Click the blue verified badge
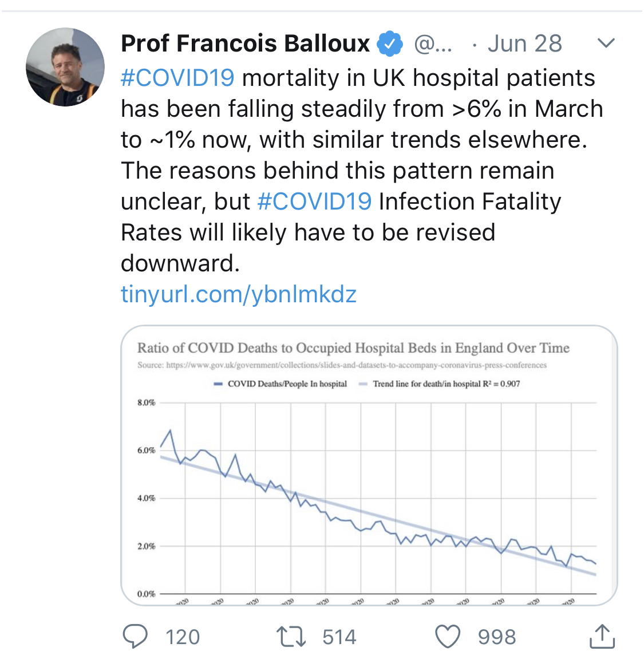The width and height of the screenshot is (644, 659). (390, 44)
